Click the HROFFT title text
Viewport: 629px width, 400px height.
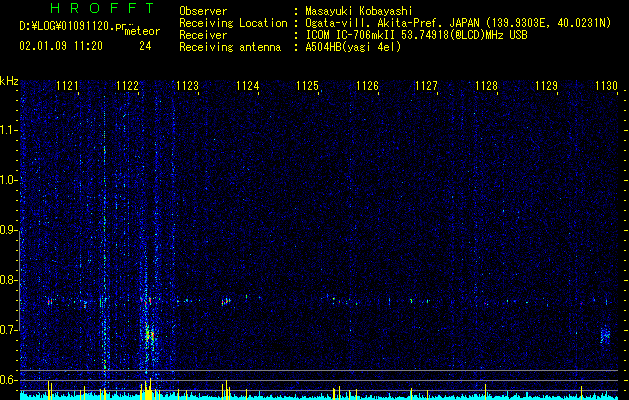(102, 8)
